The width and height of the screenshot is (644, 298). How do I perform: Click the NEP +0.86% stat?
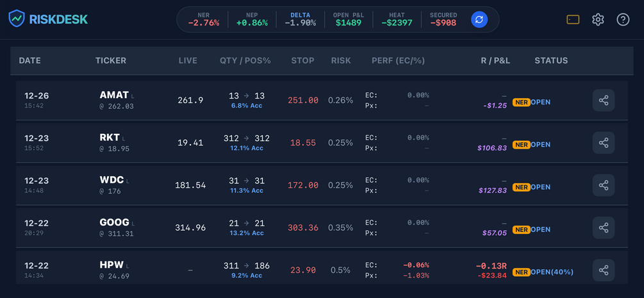(252, 19)
